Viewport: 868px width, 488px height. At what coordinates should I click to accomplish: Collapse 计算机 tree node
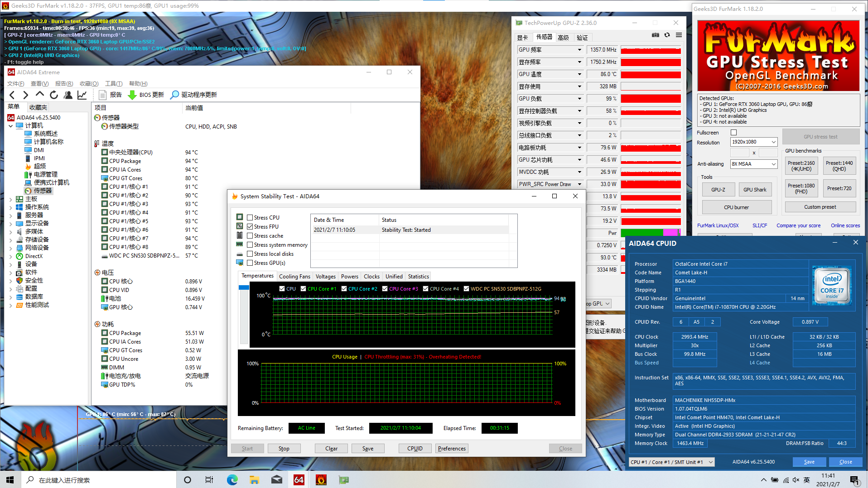pos(11,125)
